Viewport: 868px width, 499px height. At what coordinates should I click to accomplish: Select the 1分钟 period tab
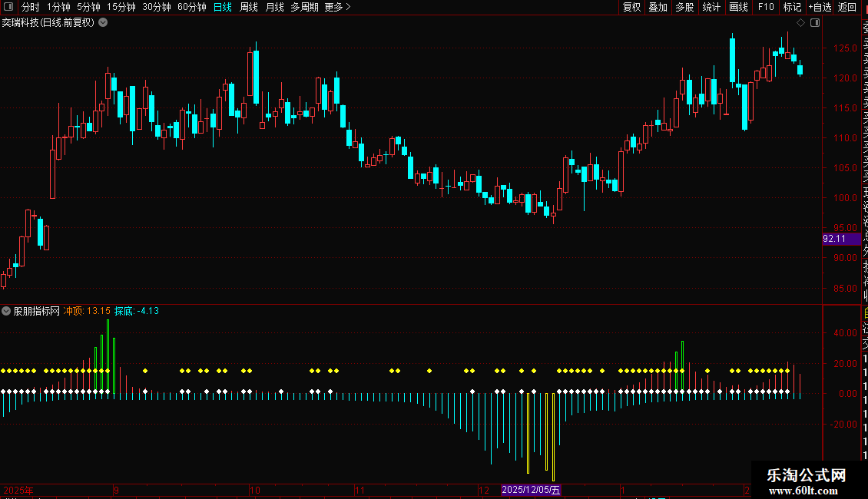point(58,7)
